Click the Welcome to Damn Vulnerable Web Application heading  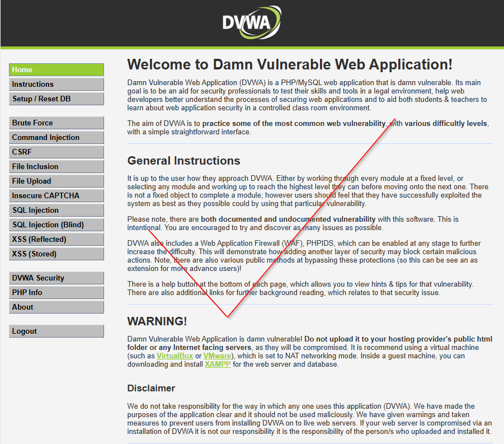tap(290, 64)
